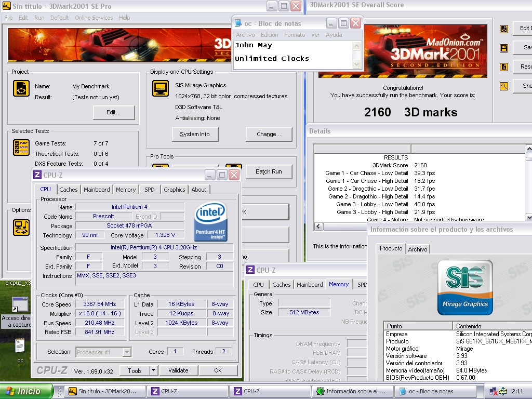Switch to Sin título - 3DMark taskbar button

tap(105, 391)
